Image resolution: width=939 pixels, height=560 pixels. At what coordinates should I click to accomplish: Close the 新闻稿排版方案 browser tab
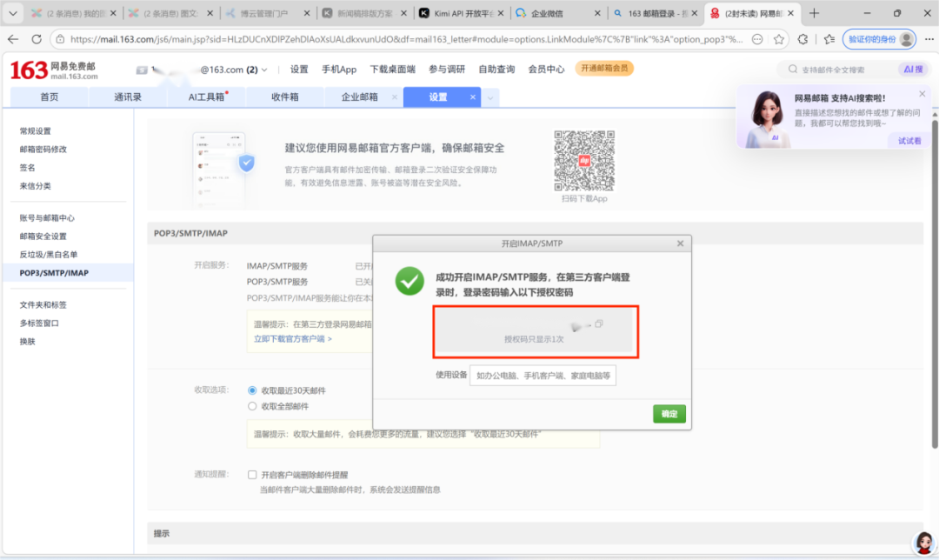click(x=403, y=13)
